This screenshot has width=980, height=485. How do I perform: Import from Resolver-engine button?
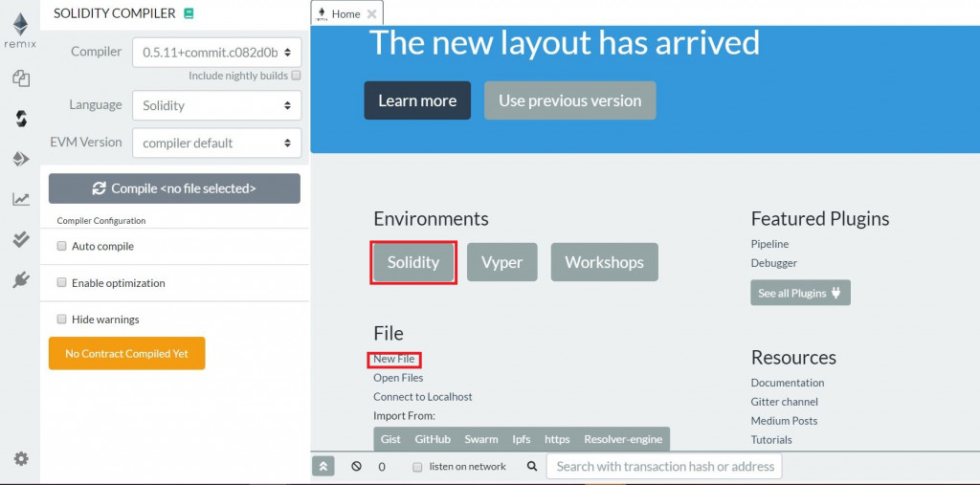coord(623,439)
